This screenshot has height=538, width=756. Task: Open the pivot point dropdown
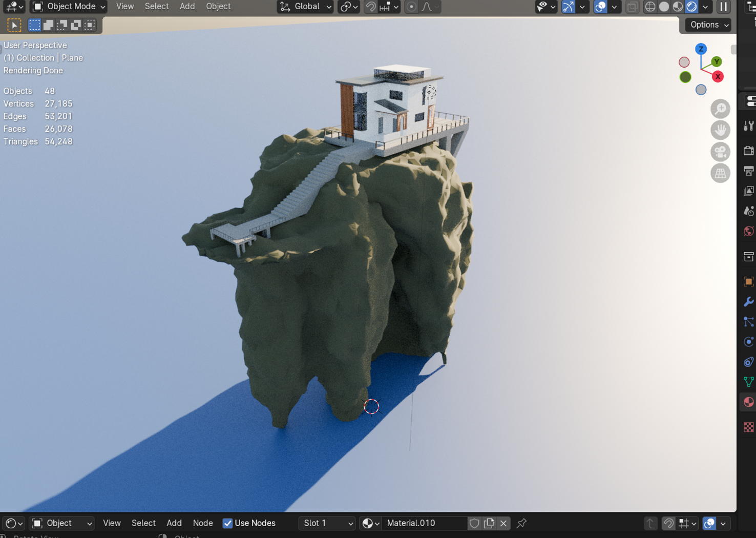(x=349, y=7)
